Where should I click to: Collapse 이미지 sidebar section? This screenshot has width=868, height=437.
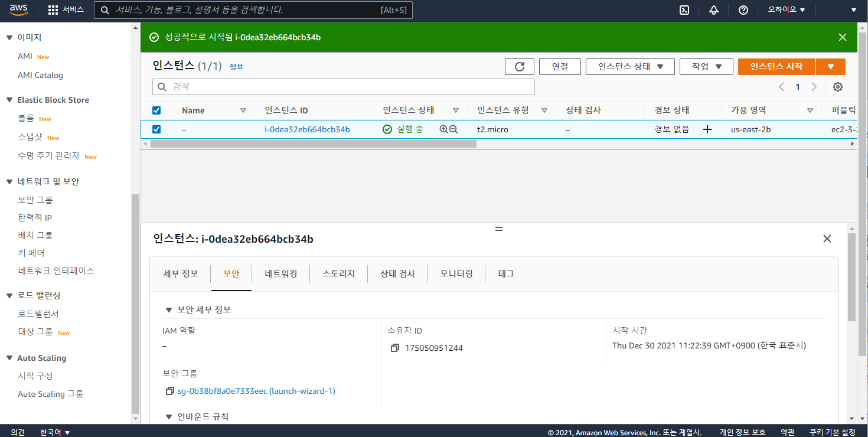[x=9, y=38]
